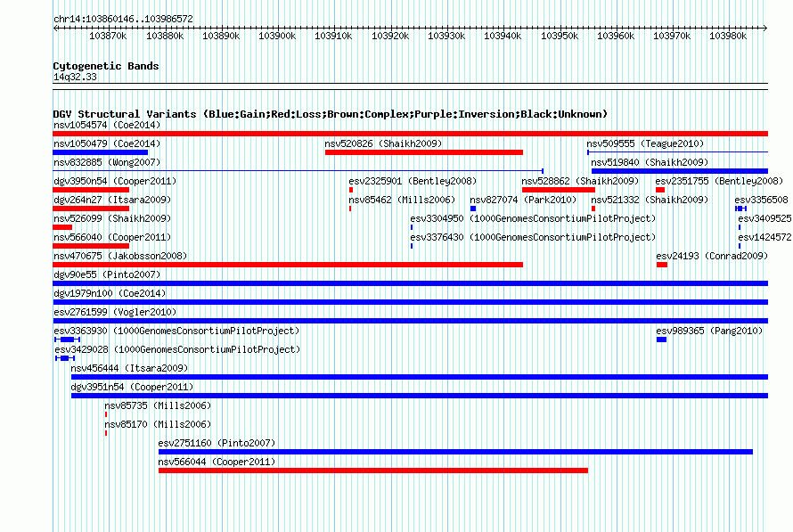Select the esv989365 (Pang2010) label
Screen dimensions: 793x532
click(709, 331)
